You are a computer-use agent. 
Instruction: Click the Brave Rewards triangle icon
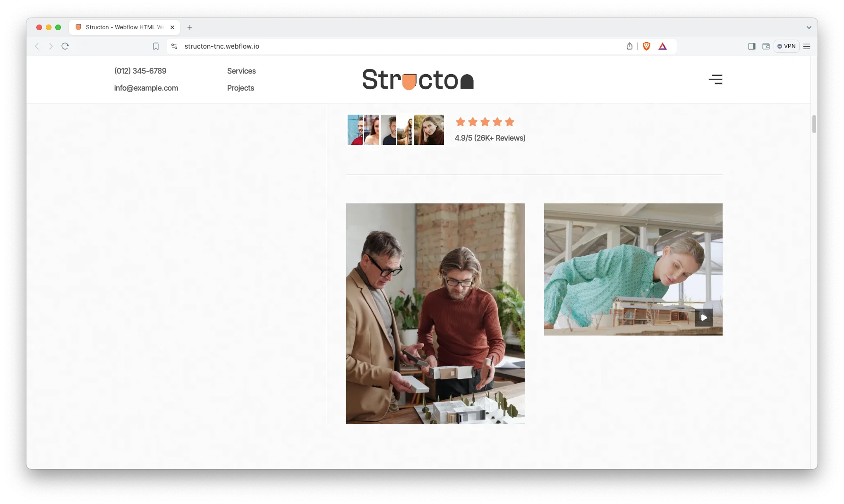(x=663, y=46)
